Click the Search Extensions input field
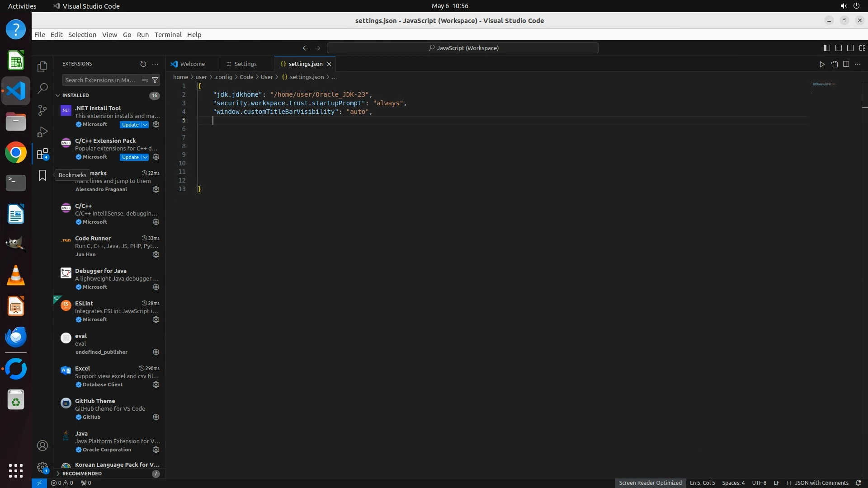 coord(100,80)
